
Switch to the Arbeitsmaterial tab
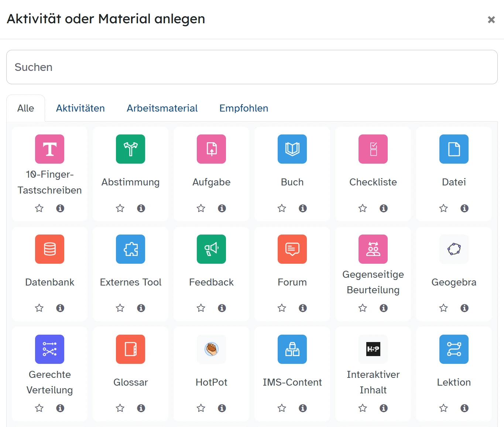click(x=162, y=108)
